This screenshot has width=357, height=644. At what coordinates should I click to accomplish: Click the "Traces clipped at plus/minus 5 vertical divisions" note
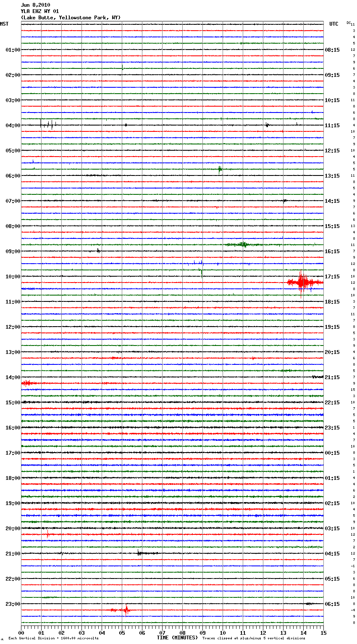click(x=254, y=639)
